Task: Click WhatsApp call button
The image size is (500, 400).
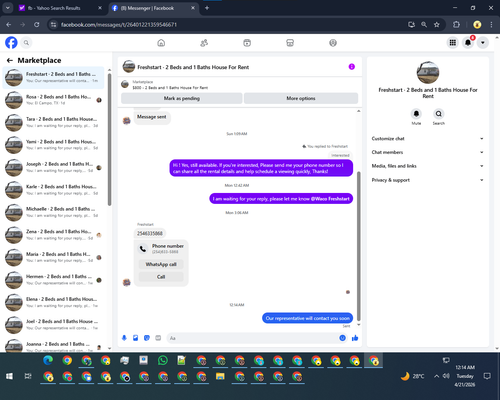Action: coord(161,264)
